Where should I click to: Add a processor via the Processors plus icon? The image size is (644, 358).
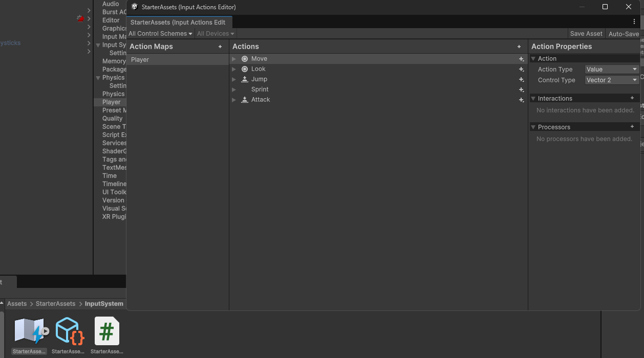tap(633, 127)
